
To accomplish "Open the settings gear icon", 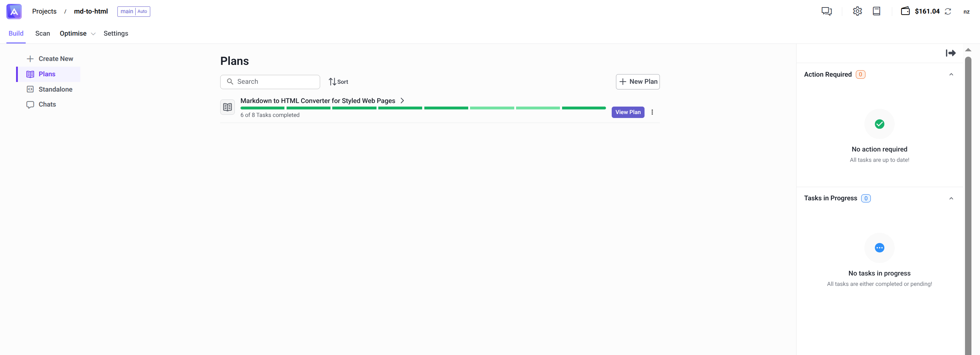I will (857, 11).
